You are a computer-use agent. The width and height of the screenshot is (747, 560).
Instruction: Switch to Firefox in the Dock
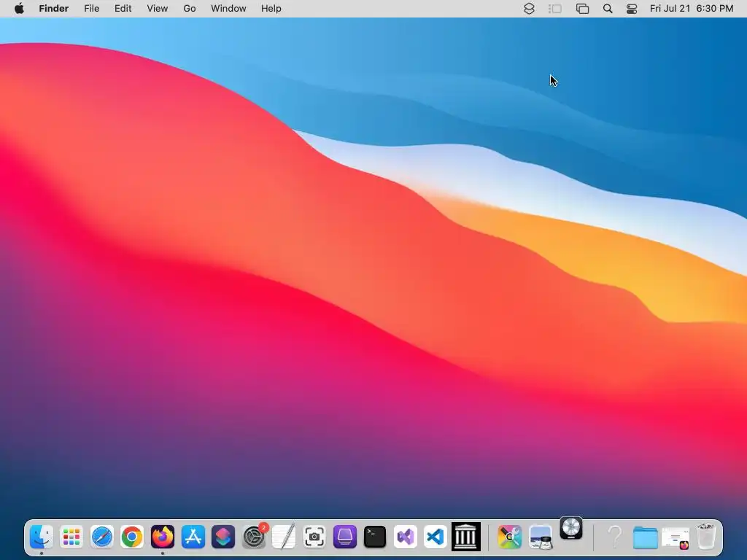pyautogui.click(x=163, y=537)
